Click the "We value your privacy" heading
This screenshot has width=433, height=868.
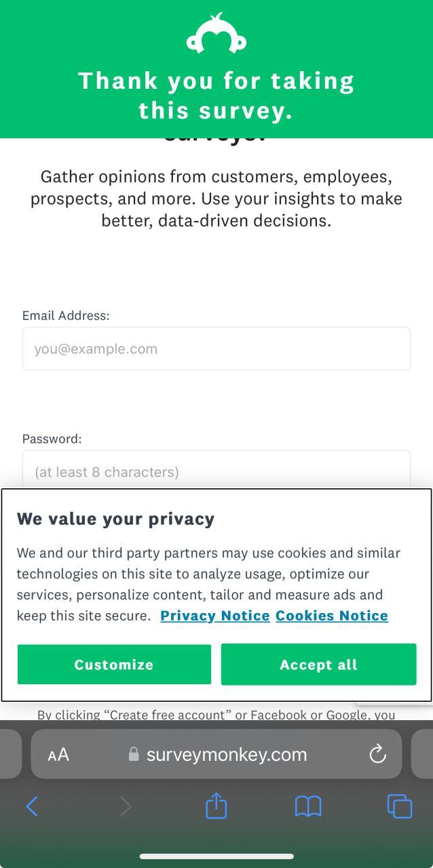tap(115, 519)
